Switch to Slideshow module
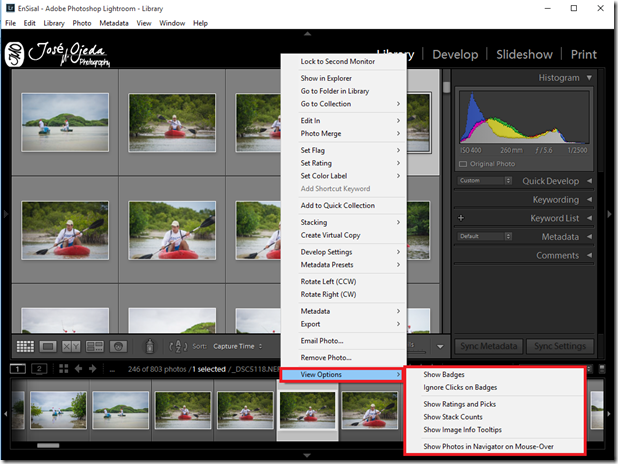Viewport: 618px width, 464px height. 524,54
